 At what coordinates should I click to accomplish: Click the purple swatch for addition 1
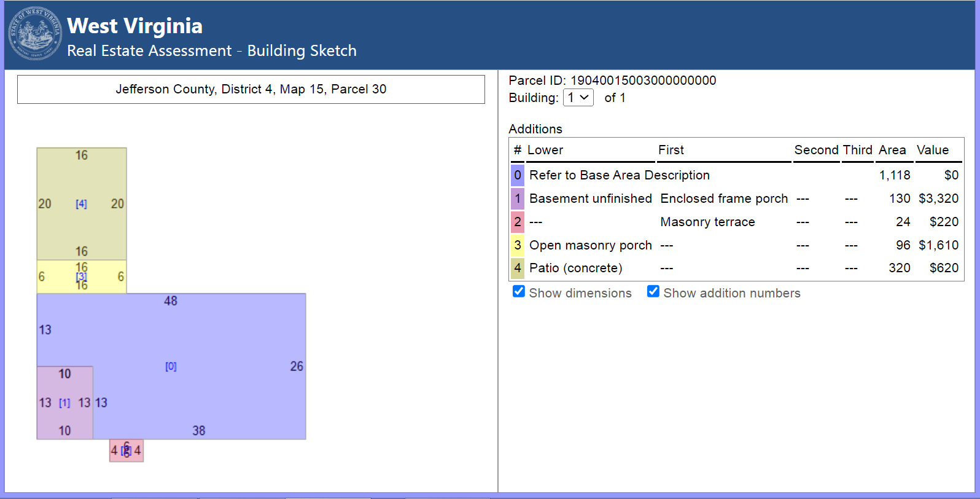pyautogui.click(x=518, y=198)
